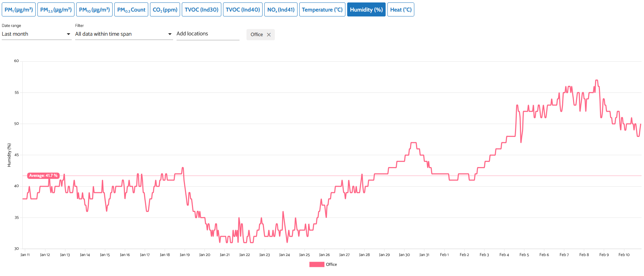View the Temperature (°C) chart
The height and width of the screenshot is (276, 644).
pyautogui.click(x=322, y=10)
